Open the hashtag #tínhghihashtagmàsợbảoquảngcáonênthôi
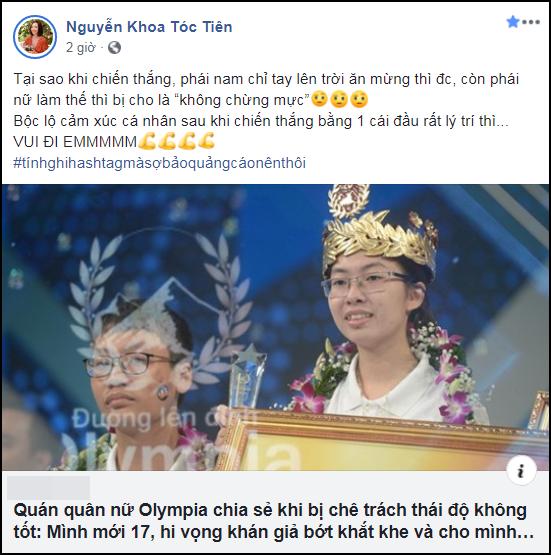551x555 pixels. pos(160,163)
